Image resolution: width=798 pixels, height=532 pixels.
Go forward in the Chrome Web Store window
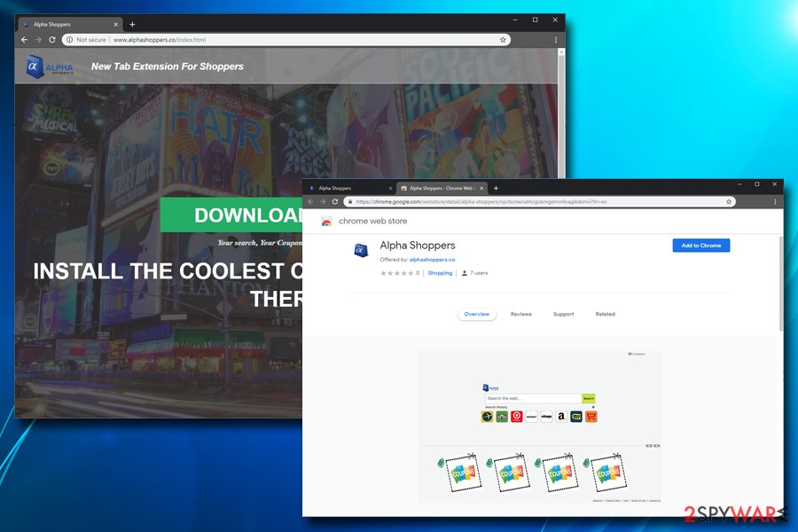tap(323, 201)
